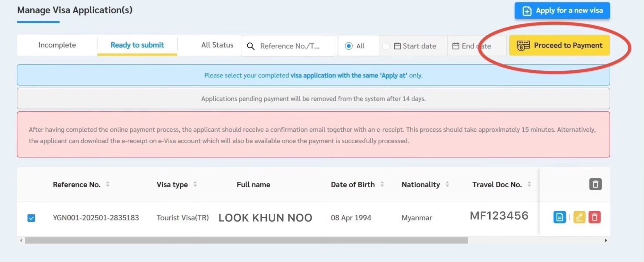The height and width of the screenshot is (262, 644).
Task: Click the Start date calendar icon
Action: (397, 46)
